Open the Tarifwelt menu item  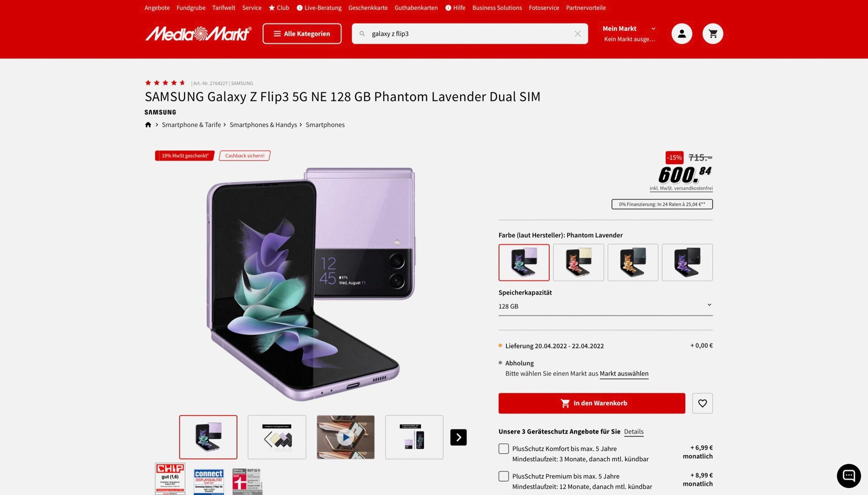(224, 8)
